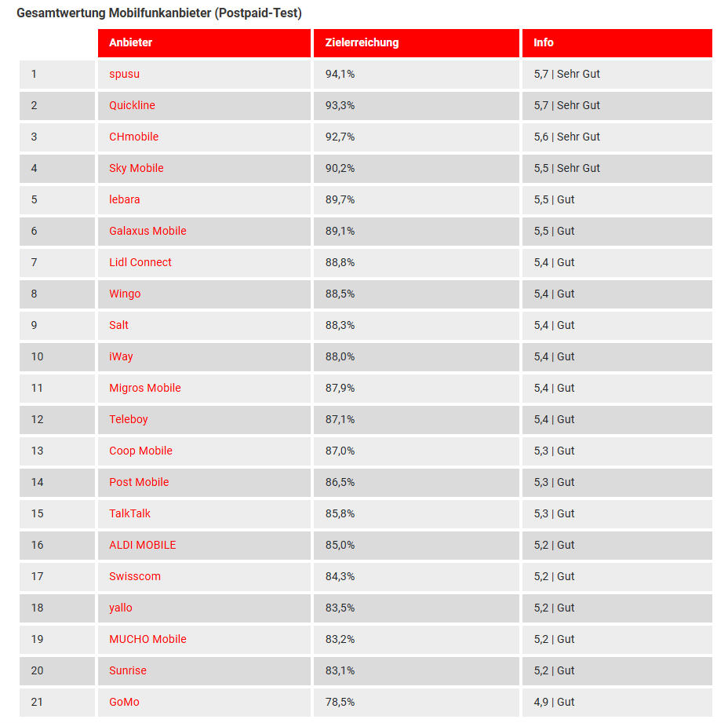Click the Wingo link
Image resolution: width=728 pixels, height=723 pixels.
pyautogui.click(x=125, y=294)
